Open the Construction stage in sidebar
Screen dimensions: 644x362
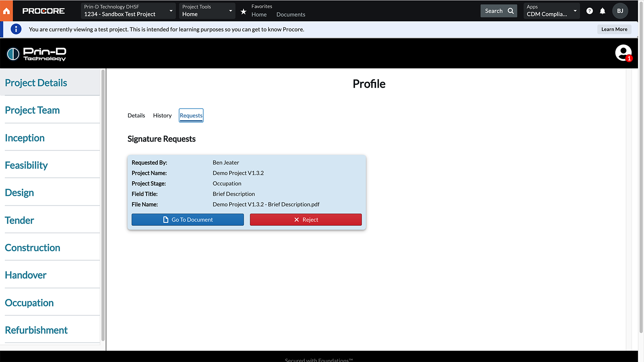click(33, 248)
